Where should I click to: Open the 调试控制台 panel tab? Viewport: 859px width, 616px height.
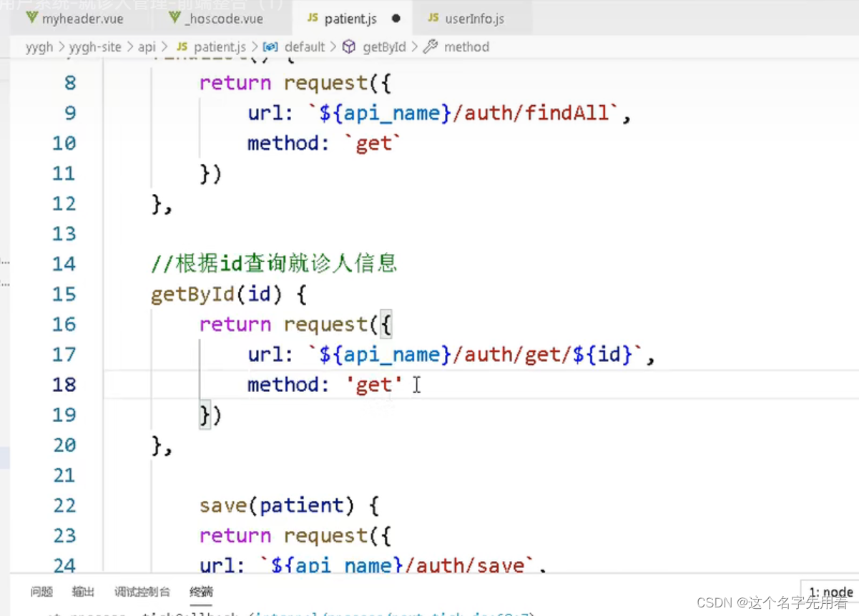click(142, 592)
